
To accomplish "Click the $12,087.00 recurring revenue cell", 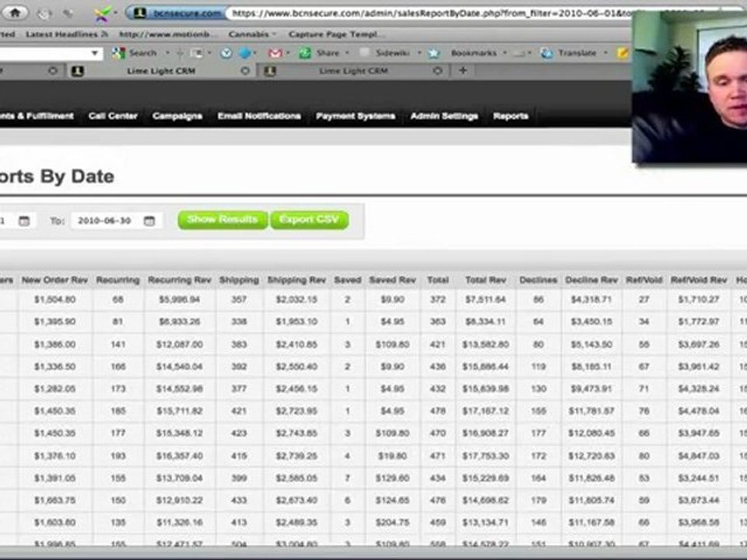I will point(179,345).
